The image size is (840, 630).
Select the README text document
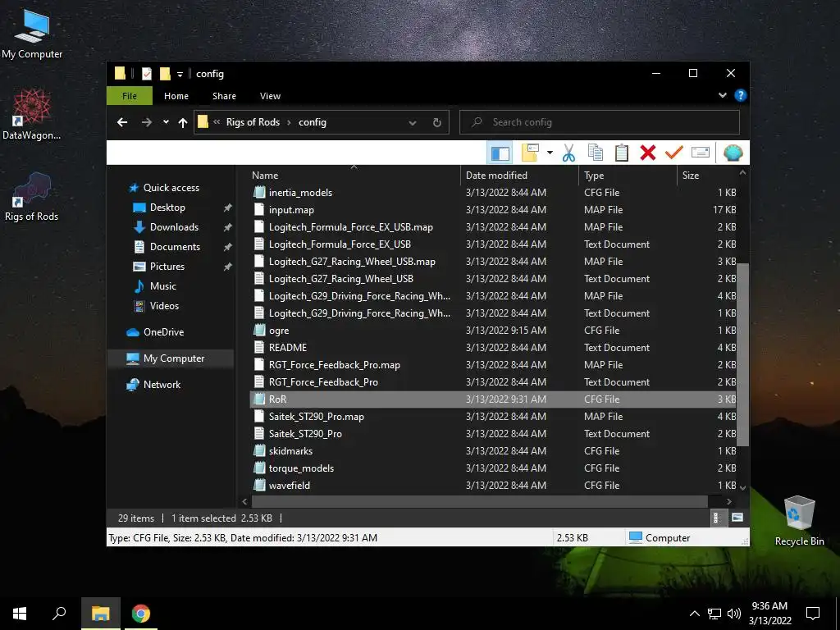[494, 348]
